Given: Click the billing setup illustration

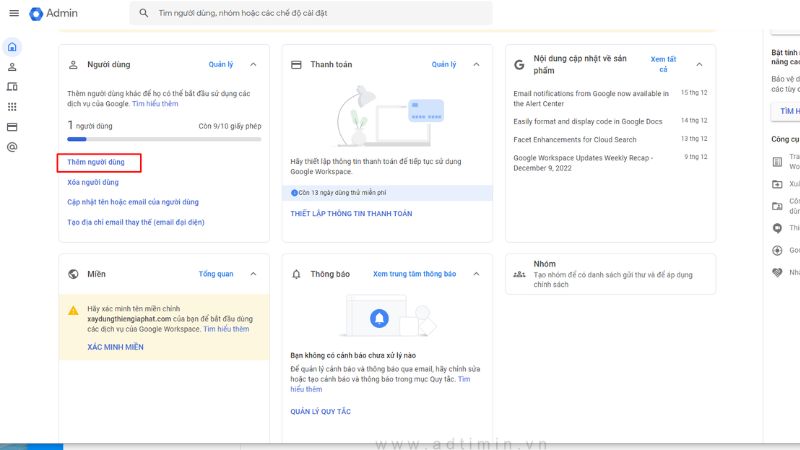Looking at the screenshot, I should (x=389, y=116).
